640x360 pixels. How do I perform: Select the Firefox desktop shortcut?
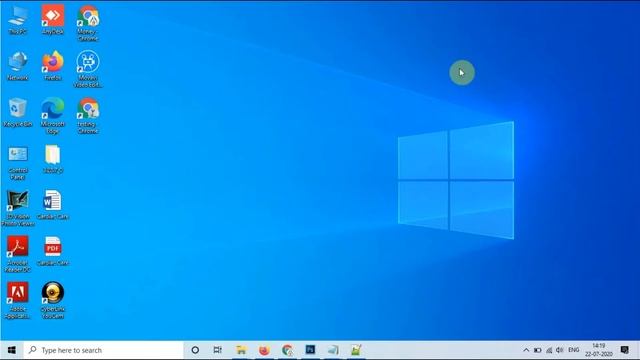(53, 66)
